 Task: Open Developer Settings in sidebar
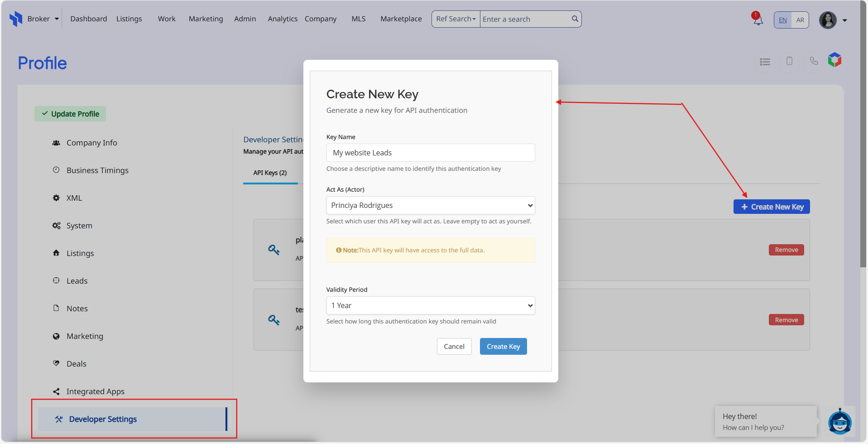coord(103,419)
